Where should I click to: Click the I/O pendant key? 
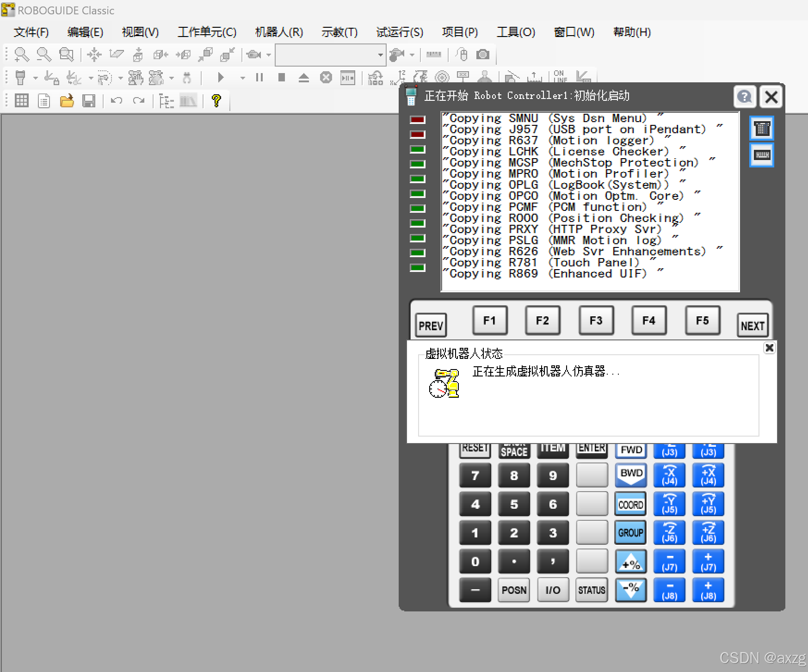[x=553, y=590]
